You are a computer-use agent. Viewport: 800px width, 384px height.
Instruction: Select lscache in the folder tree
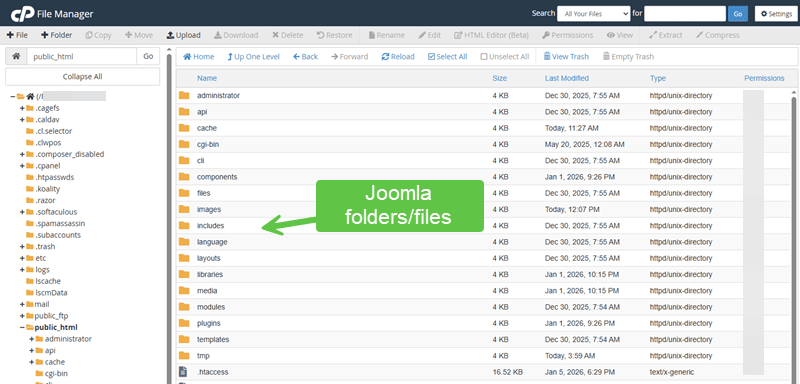click(48, 281)
